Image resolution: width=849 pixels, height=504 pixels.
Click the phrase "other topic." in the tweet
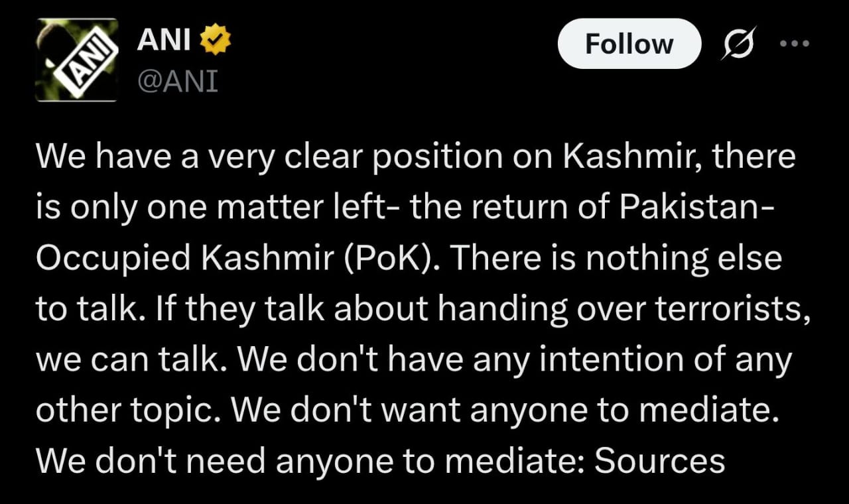(x=130, y=410)
